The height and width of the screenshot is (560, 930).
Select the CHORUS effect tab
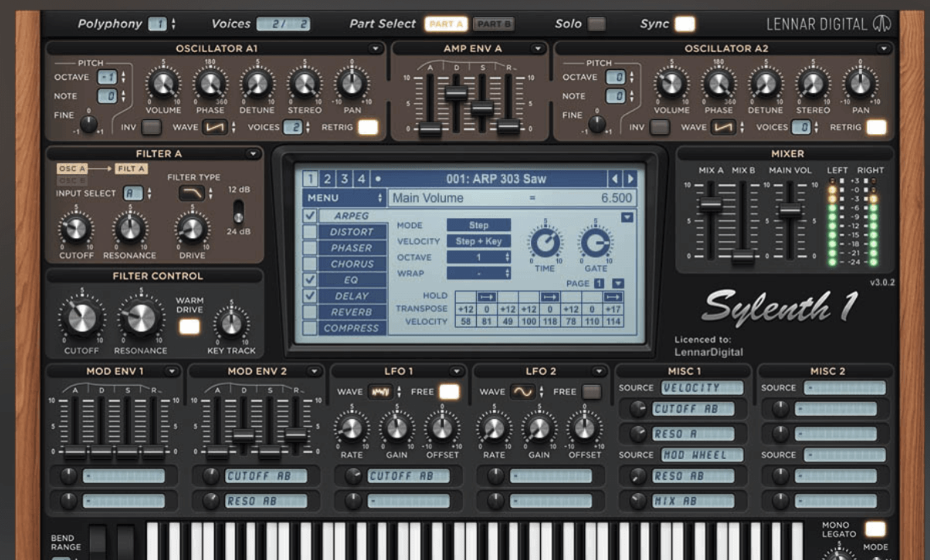coord(352,264)
